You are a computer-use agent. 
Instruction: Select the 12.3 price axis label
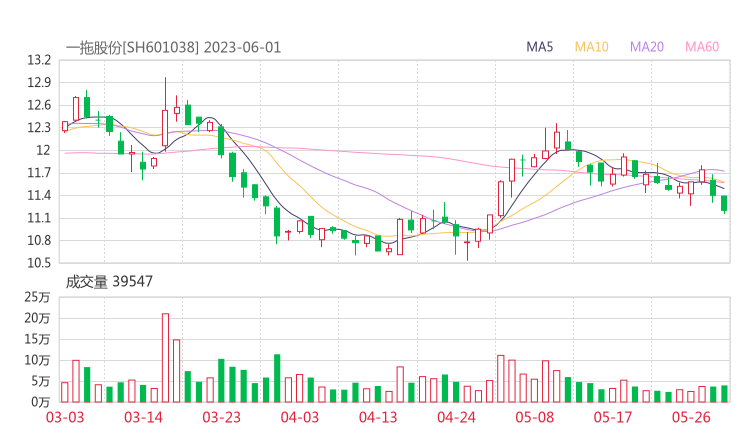[39, 127]
